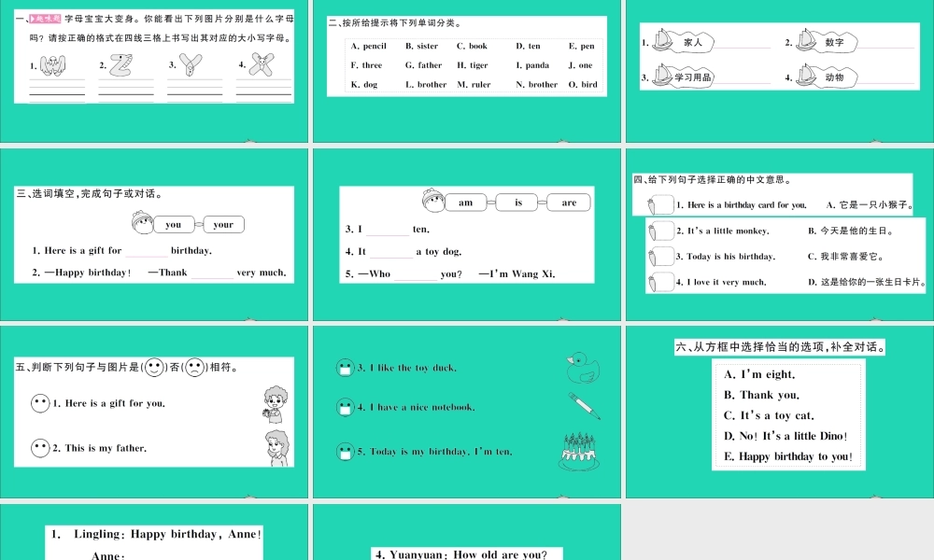This screenshot has width=934, height=560.
Task: Click the face icon before 'Today is my birthday'
Action: [345, 452]
